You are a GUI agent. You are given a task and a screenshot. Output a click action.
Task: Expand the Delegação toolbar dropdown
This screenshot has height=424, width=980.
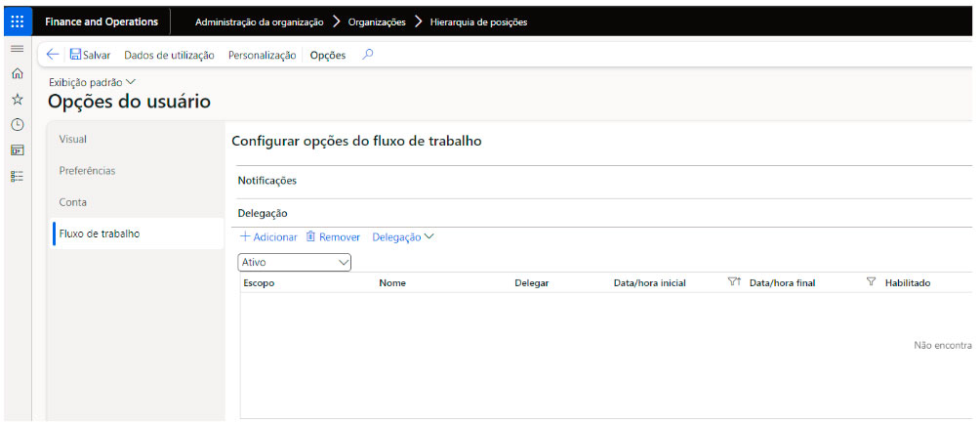tap(402, 237)
